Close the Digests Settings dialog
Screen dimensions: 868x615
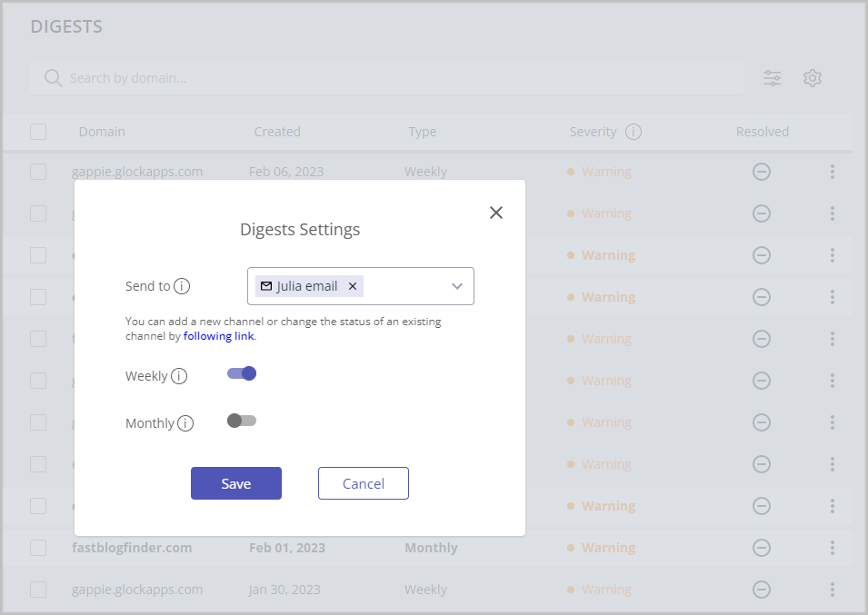point(495,213)
